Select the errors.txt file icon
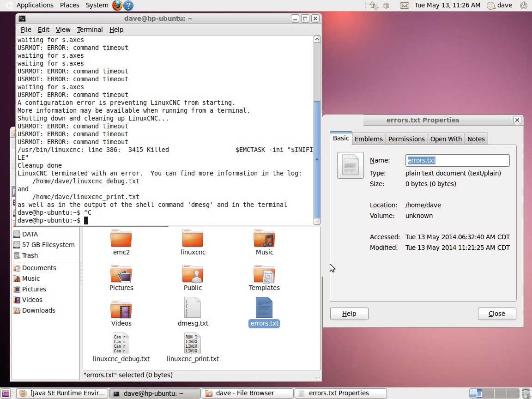The width and height of the screenshot is (532, 399). [264, 308]
